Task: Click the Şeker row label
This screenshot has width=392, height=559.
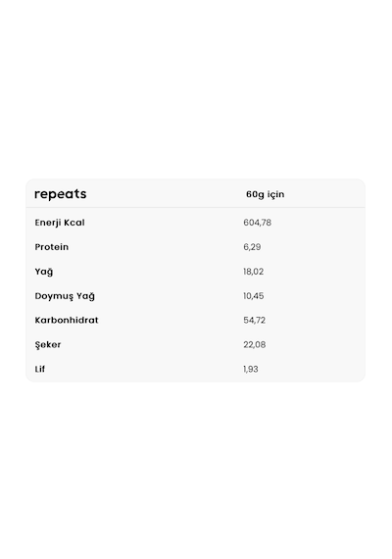Action: [48, 345]
